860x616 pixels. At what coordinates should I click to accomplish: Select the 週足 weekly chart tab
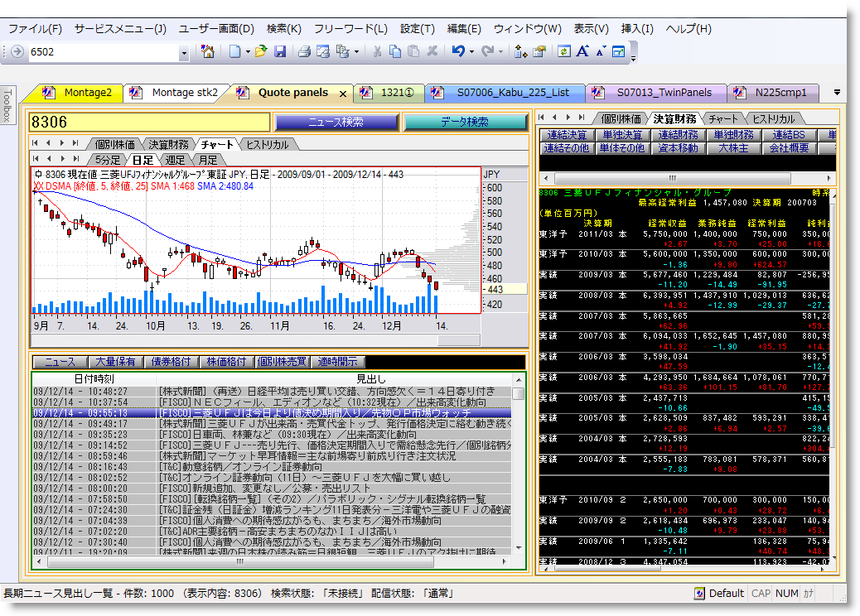pos(176,160)
